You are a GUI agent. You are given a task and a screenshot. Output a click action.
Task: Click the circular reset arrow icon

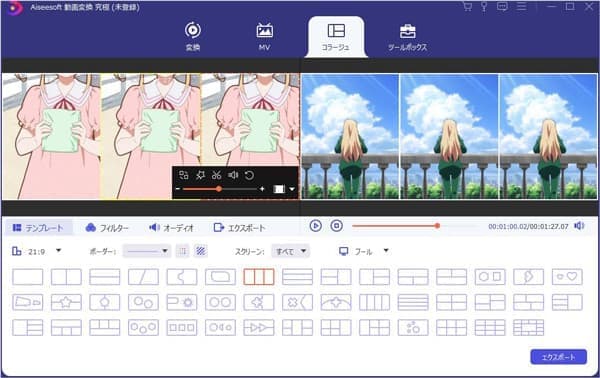pyautogui.click(x=249, y=175)
